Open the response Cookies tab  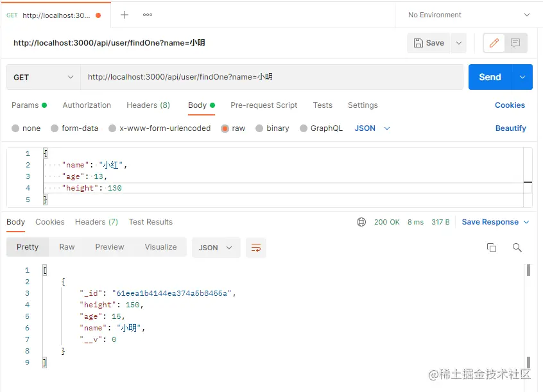[x=50, y=222]
